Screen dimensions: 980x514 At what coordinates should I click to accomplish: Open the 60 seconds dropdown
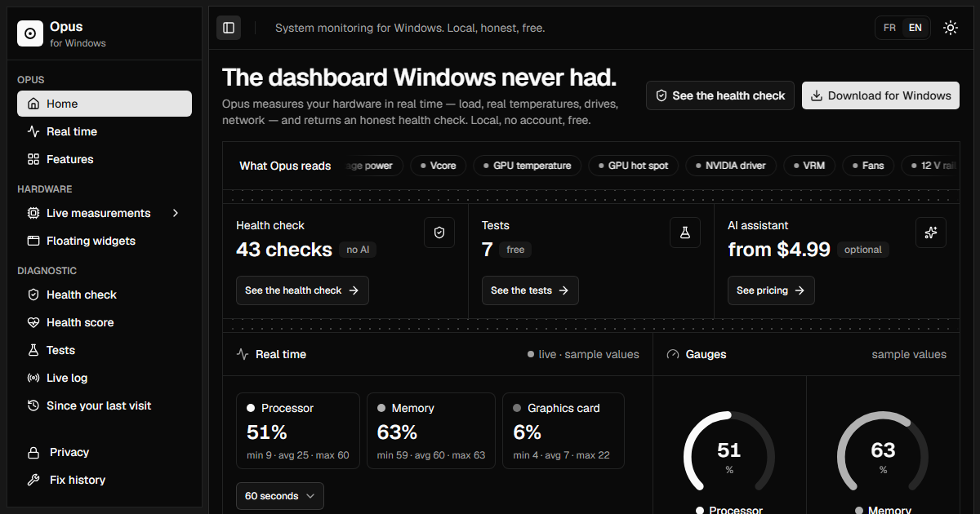[x=280, y=496]
